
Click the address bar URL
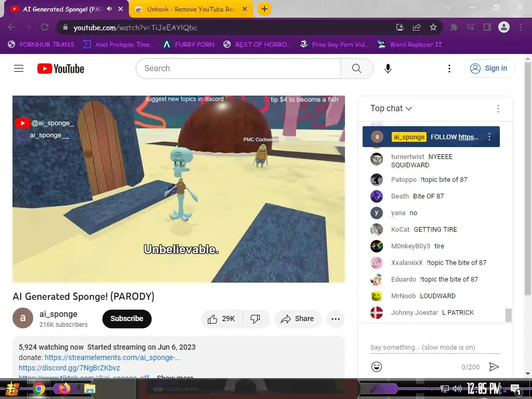(135, 28)
